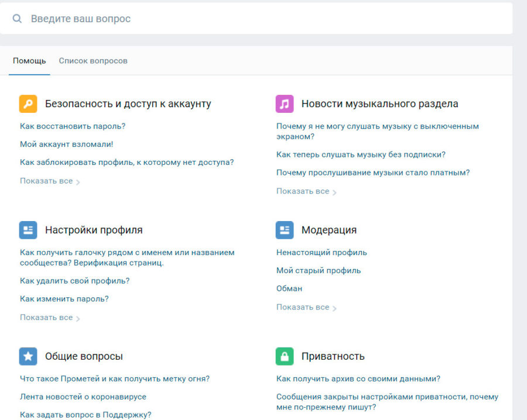The image size is (527, 420).
Task: Select the Помощь tab
Action: (29, 61)
